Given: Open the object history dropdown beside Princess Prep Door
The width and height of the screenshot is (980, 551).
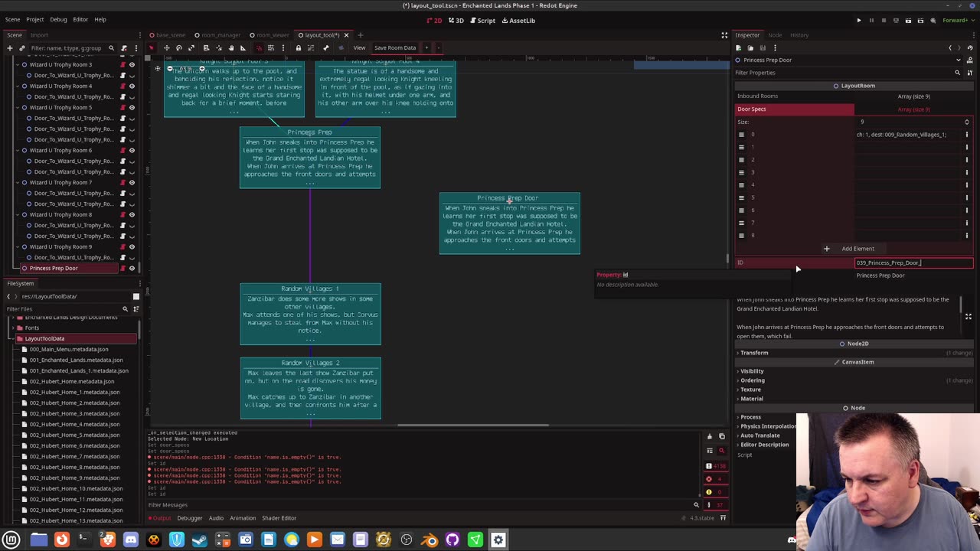Looking at the screenshot, I should [959, 60].
